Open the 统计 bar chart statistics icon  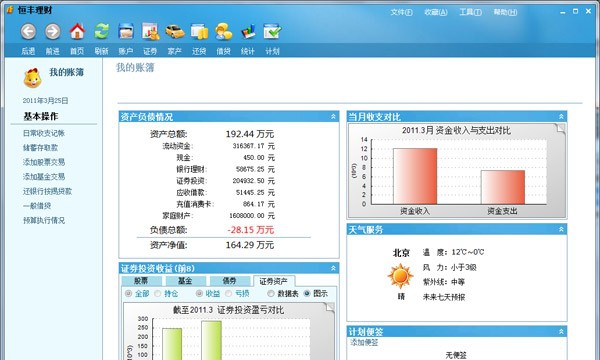tap(248, 31)
